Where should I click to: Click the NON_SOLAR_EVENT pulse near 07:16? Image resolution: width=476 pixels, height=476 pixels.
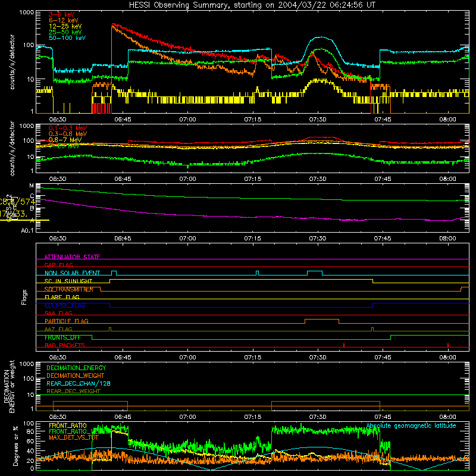258,273
